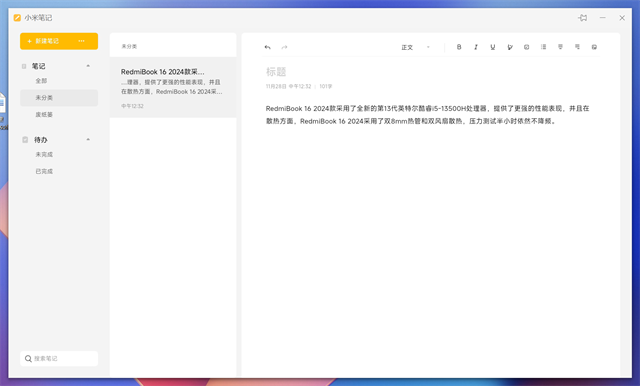The width and height of the screenshot is (640, 386).
Task: Pin the 小米笔记 window on top
Action: pyautogui.click(x=583, y=18)
